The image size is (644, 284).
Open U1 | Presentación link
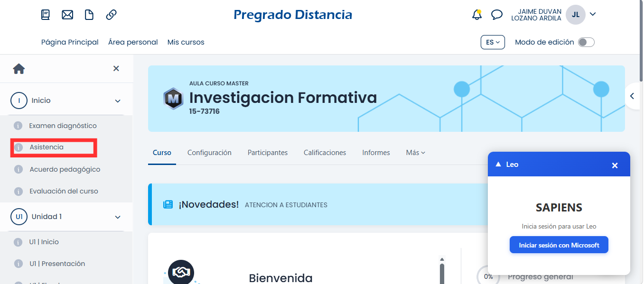coord(57,264)
